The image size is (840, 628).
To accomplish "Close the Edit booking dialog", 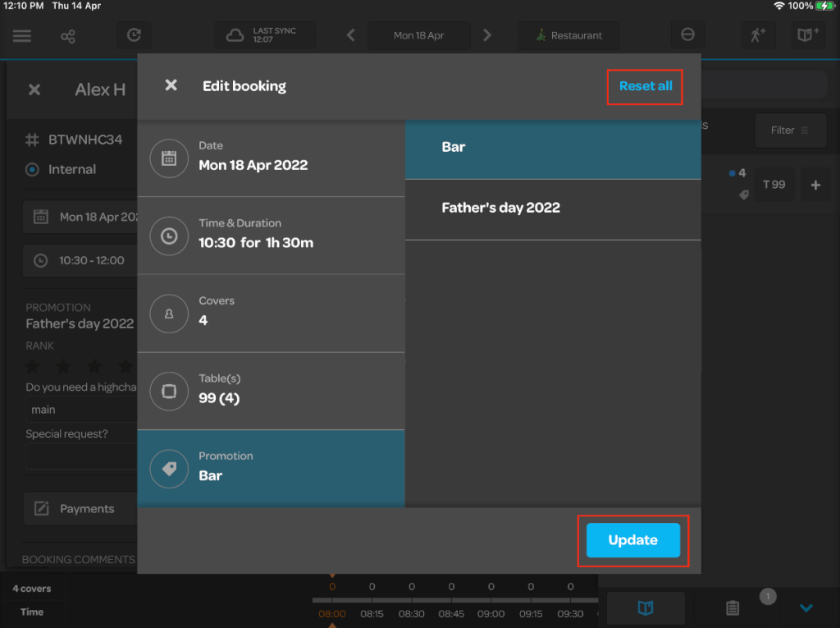I will (x=171, y=85).
